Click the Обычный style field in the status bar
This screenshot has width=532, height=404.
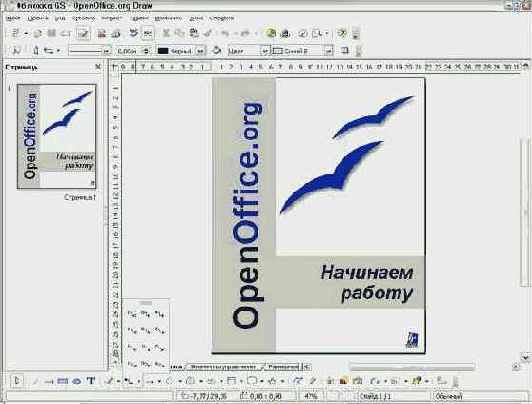[x=449, y=396]
